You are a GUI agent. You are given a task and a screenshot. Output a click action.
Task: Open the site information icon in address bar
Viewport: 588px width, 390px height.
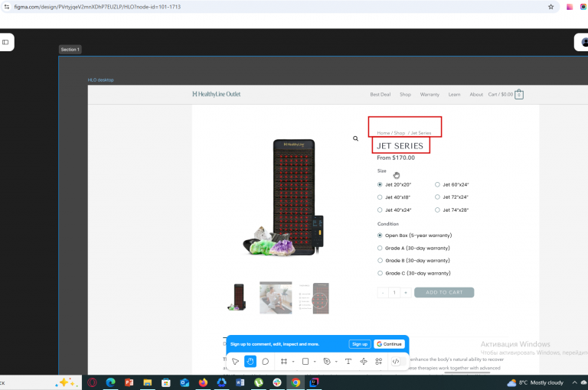6,7
